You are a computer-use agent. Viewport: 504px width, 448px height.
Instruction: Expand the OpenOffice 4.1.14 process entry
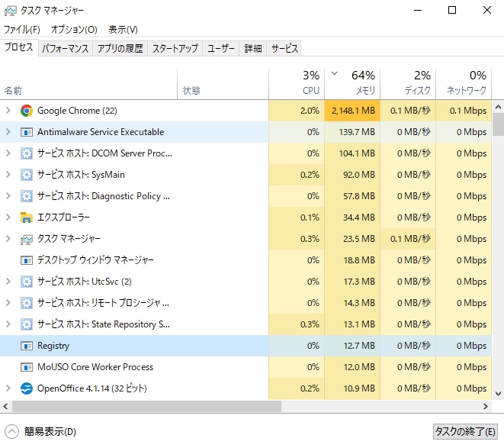[x=8, y=388]
